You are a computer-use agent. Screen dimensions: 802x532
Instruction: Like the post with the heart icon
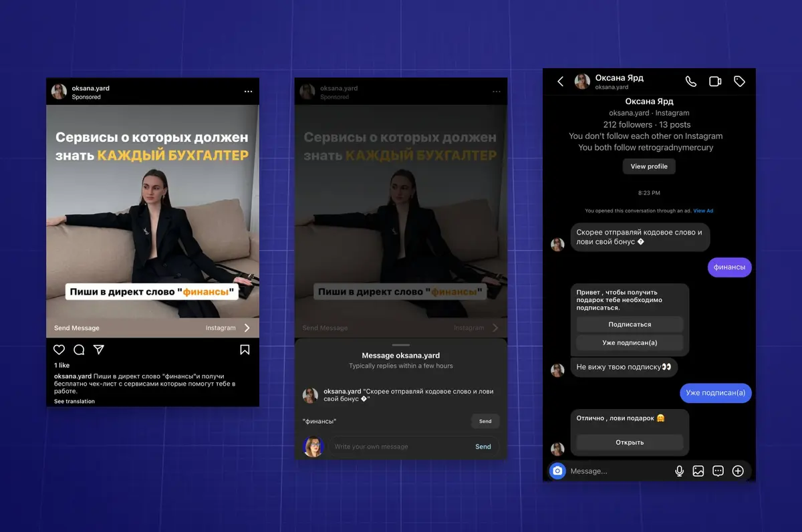click(59, 350)
